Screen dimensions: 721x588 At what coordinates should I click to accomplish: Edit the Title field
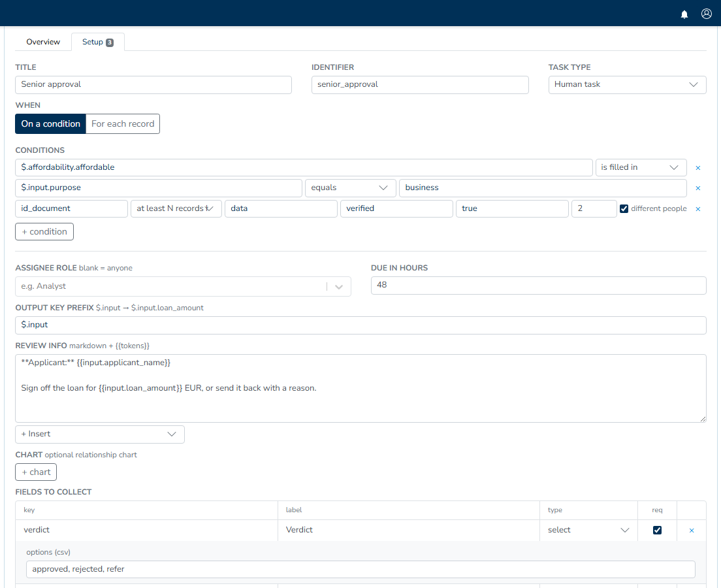(x=153, y=85)
